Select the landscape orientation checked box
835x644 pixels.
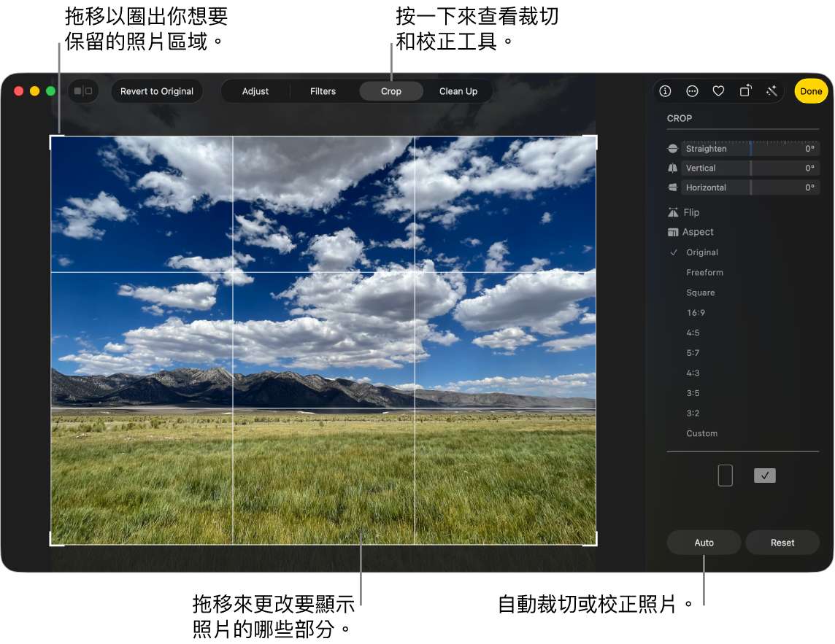pos(765,476)
